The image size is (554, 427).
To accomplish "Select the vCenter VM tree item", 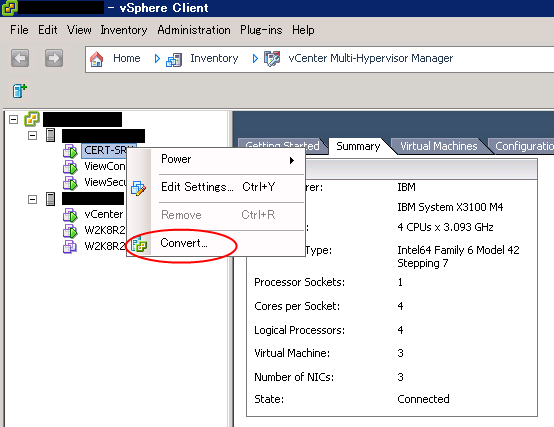I will coord(104,214).
